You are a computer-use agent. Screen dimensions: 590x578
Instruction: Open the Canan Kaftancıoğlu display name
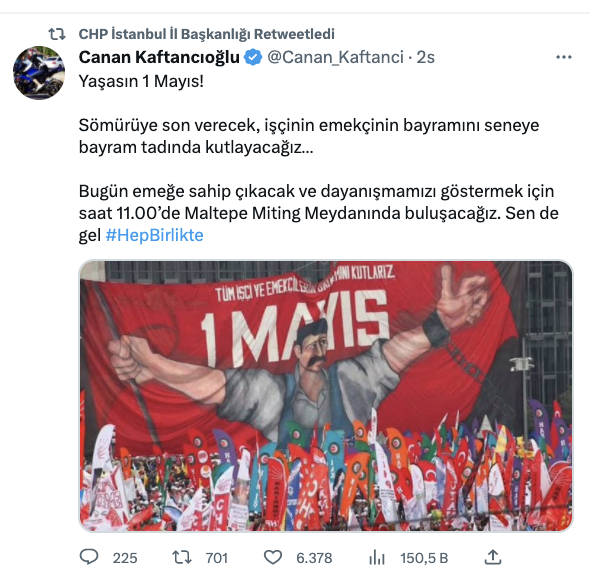159,57
